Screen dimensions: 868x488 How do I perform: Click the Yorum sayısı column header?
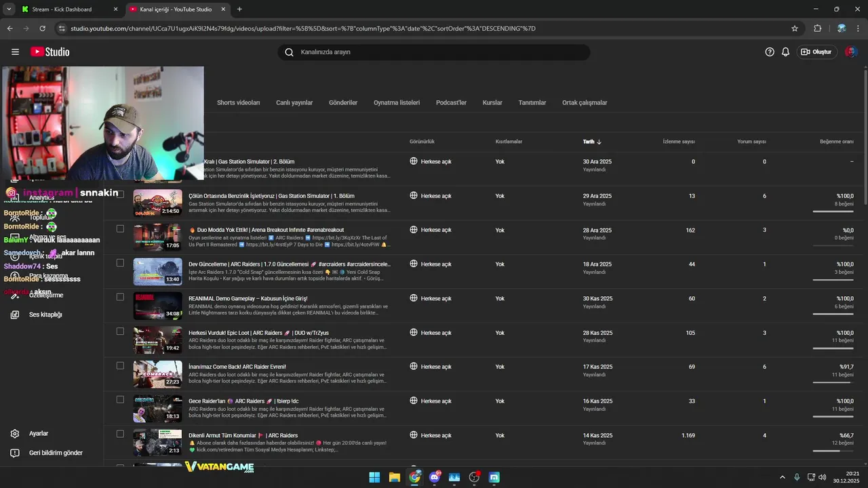point(751,142)
